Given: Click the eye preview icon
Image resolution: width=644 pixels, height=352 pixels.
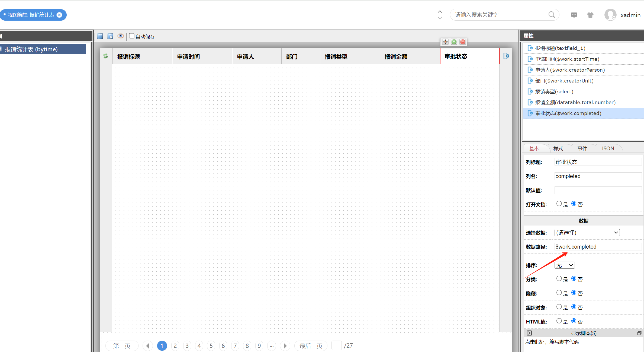Looking at the screenshot, I should click(x=121, y=36).
